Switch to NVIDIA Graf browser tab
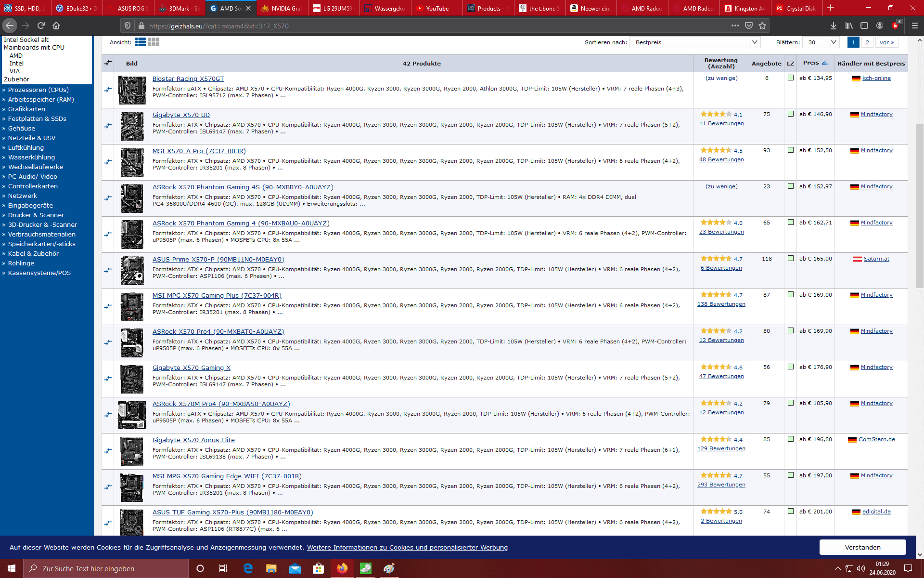924x578 pixels. [282, 8]
